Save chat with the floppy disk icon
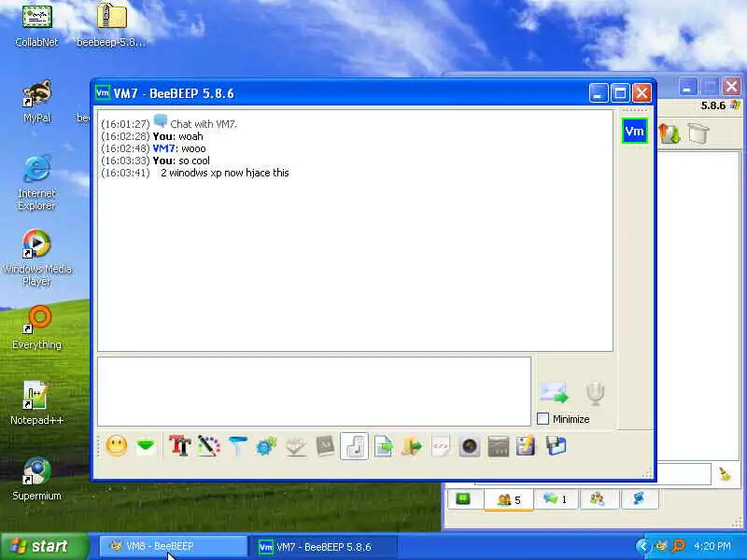Screen dimensions: 747x560 pos(556,446)
